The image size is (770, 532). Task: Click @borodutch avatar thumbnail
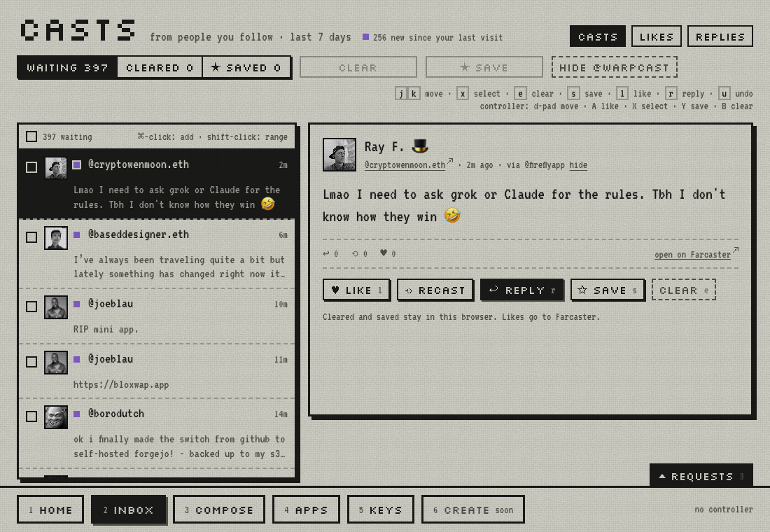click(56, 417)
